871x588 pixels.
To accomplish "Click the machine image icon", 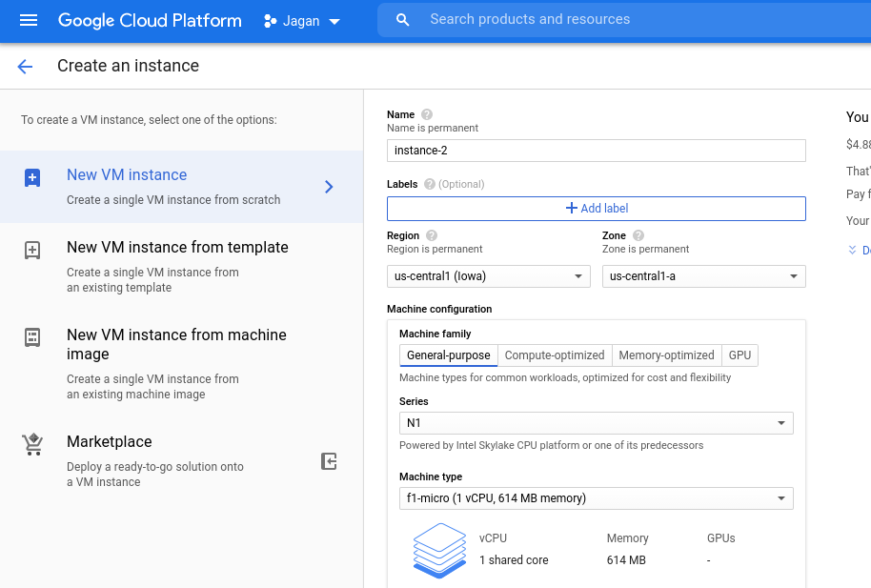I will [32, 337].
